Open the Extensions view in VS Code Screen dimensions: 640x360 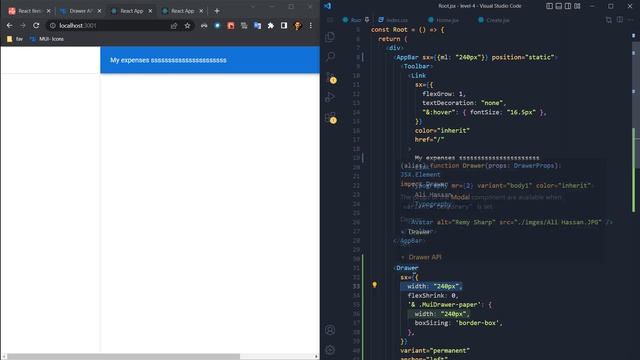point(330,118)
